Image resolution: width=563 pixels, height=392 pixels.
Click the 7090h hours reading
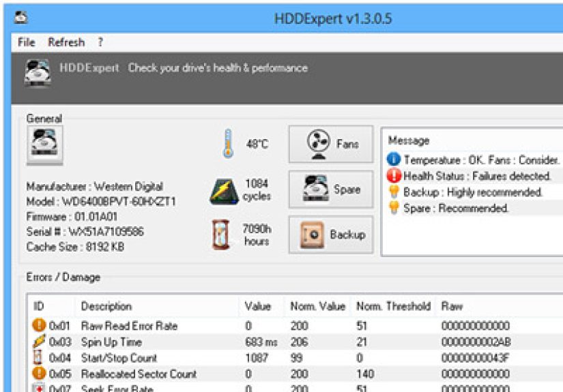point(257,235)
